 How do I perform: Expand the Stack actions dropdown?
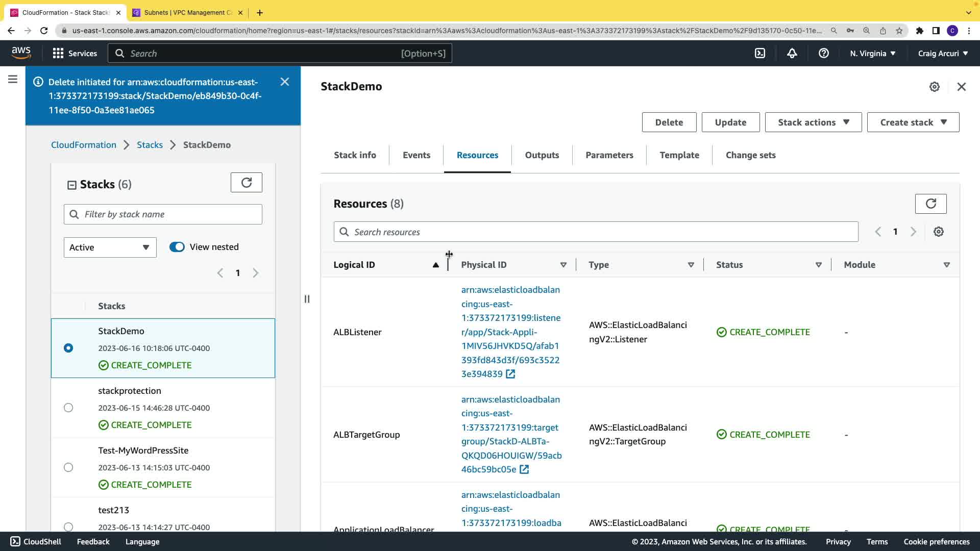point(813,122)
